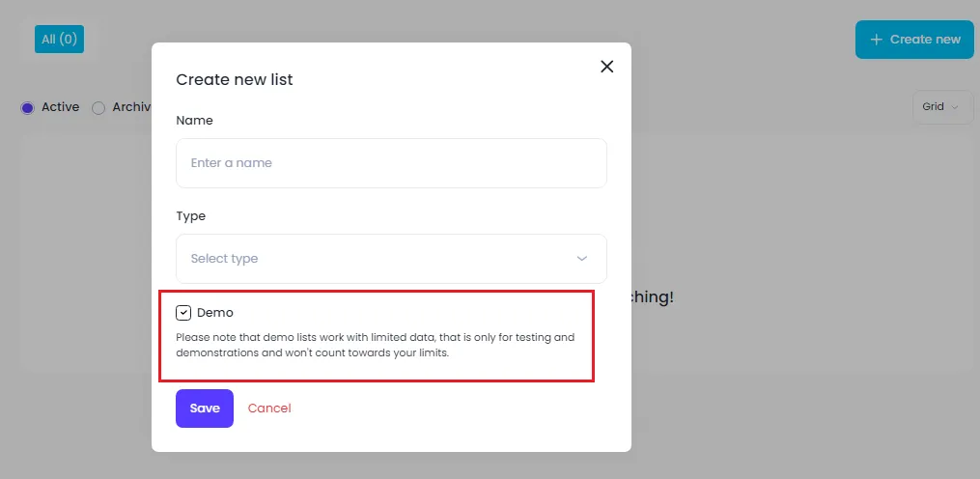Click the chevron arrow in Type field
980x479 pixels.
pyautogui.click(x=581, y=259)
